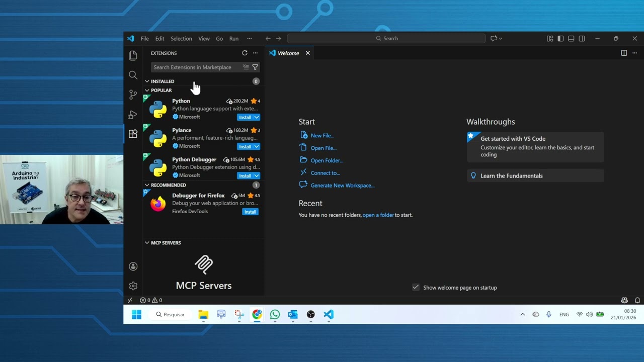644x362 pixels.
Task: Go back with the navigation arrow
Action: [x=268, y=38]
